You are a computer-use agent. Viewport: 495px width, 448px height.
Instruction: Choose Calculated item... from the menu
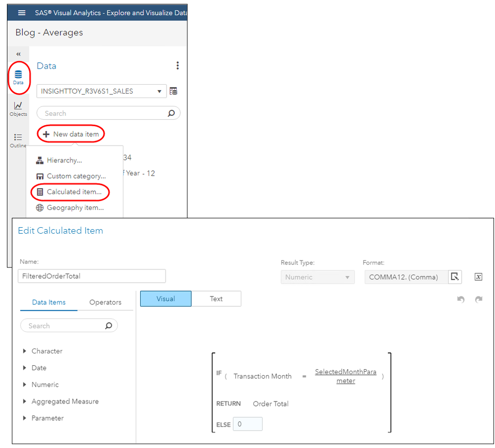click(69, 192)
